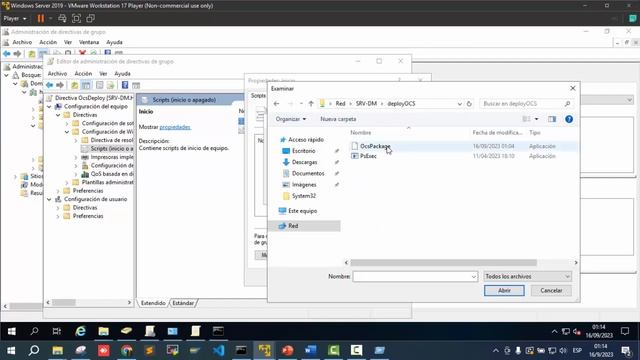Click enter full screen icon in VMware toolbar

point(76,18)
